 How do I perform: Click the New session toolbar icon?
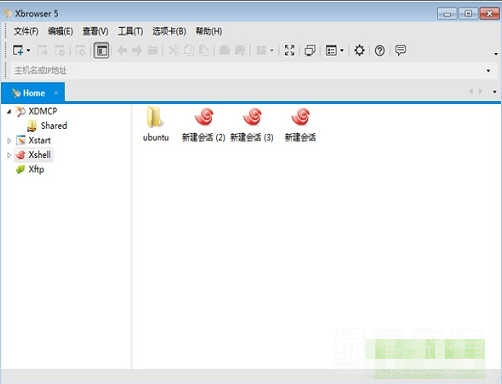click(18, 51)
